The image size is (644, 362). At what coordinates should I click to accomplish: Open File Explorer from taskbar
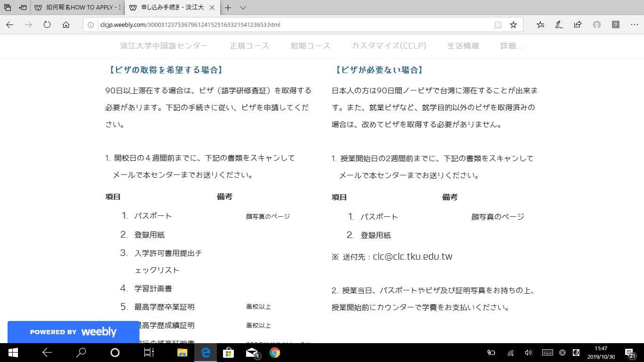(x=182, y=352)
